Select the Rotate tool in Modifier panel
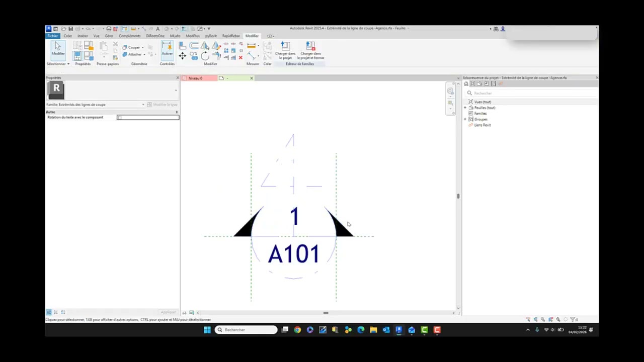 [x=205, y=56]
